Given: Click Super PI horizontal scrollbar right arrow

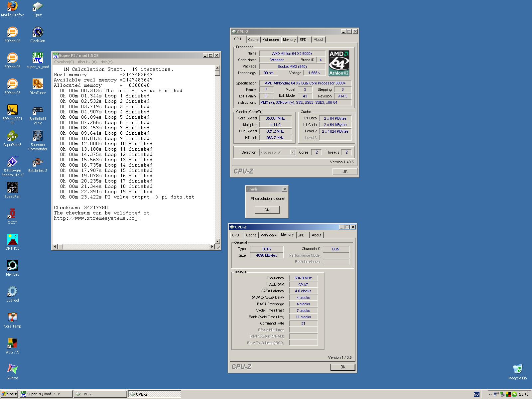Looking at the screenshot, I should [x=212, y=247].
